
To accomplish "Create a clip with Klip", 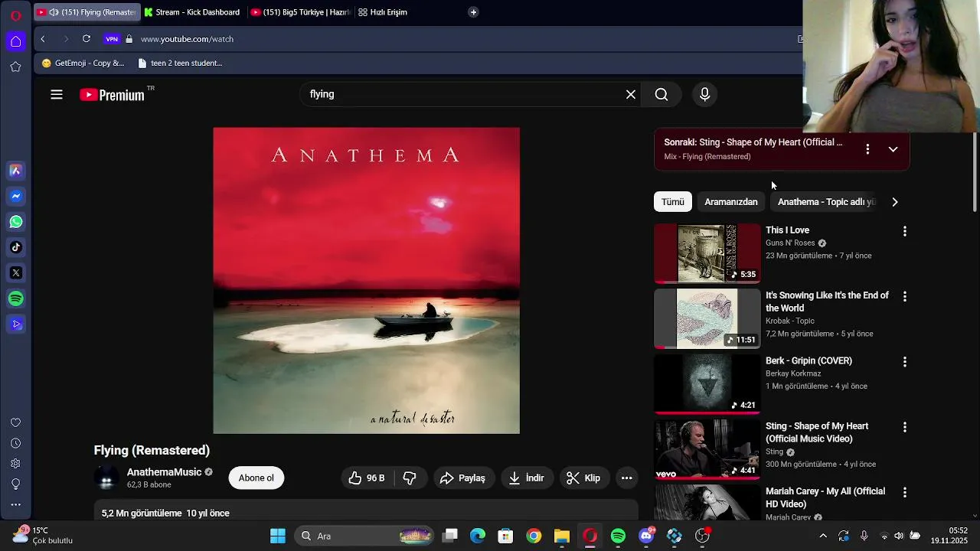I will coord(583,478).
